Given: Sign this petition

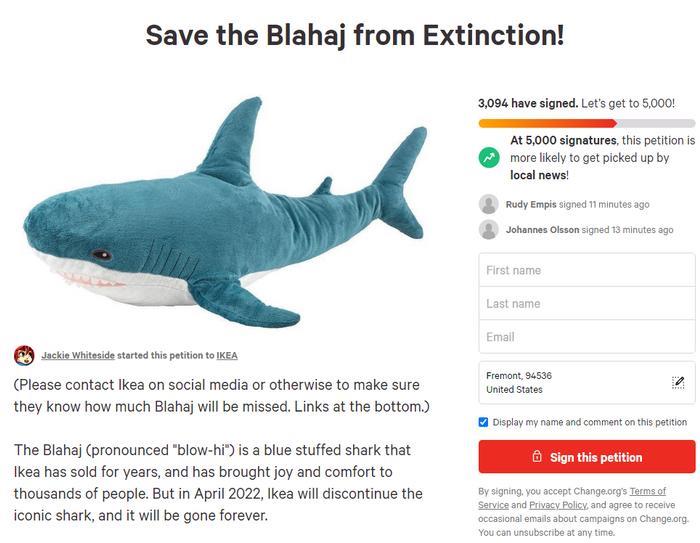Looking at the screenshot, I should coord(587,457).
